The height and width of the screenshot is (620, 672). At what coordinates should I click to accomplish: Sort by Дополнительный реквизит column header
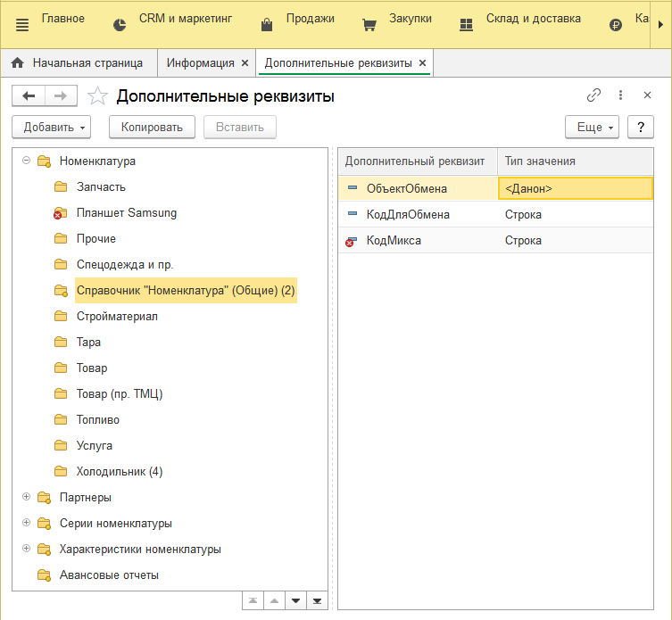point(418,161)
